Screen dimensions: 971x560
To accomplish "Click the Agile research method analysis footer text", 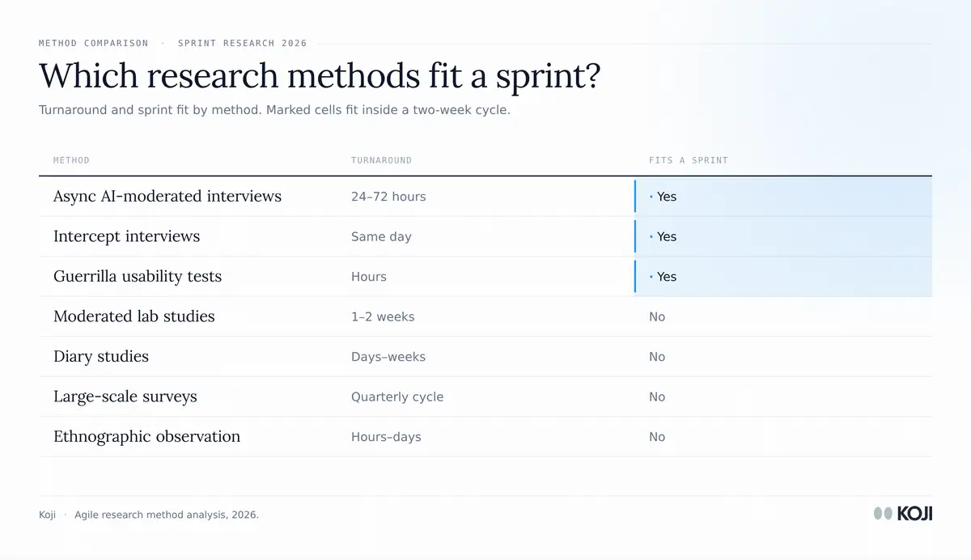I will [x=167, y=515].
